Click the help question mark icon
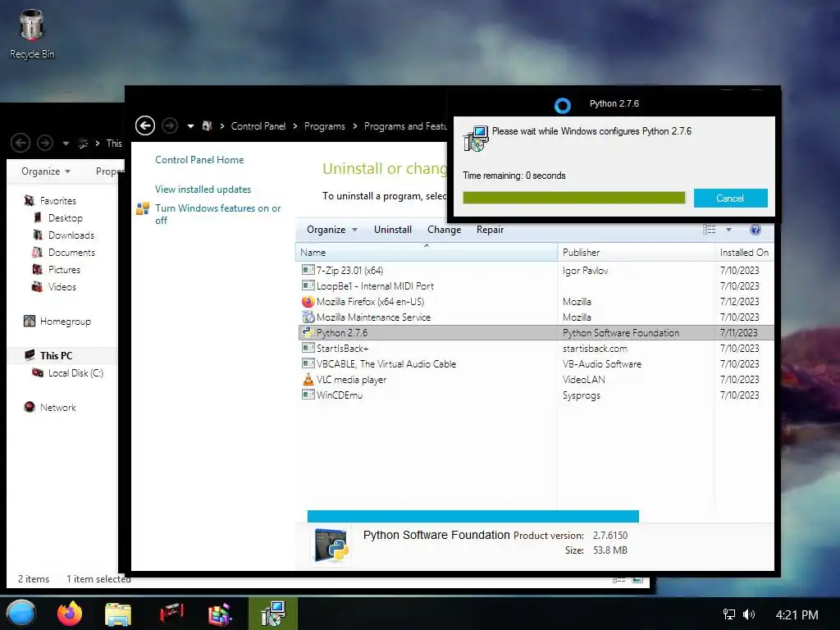Image resolution: width=840 pixels, height=630 pixels. click(756, 230)
